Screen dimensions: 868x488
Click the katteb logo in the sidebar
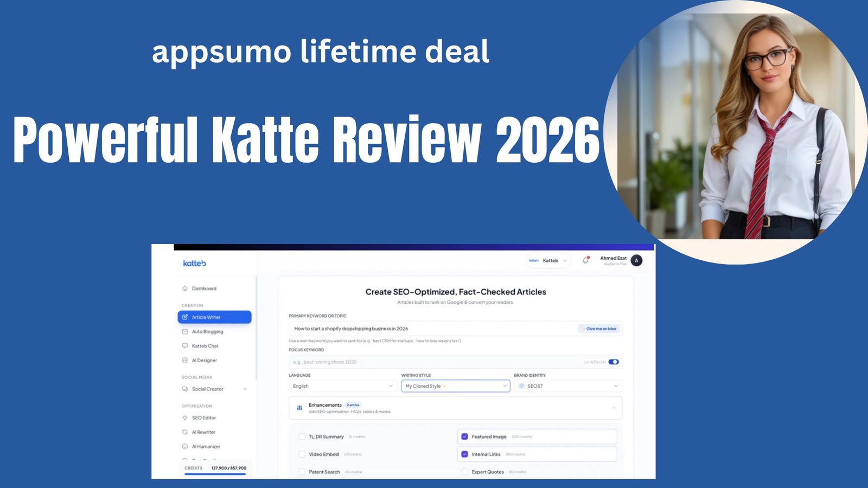coord(194,263)
